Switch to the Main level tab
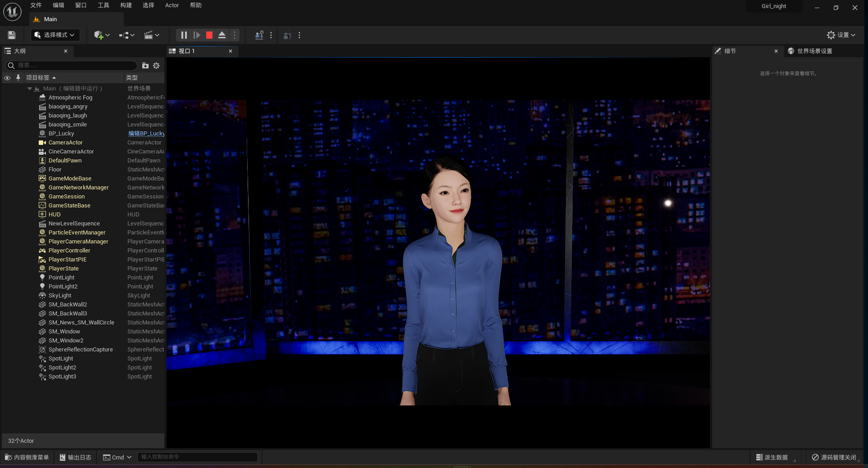 [x=76, y=19]
